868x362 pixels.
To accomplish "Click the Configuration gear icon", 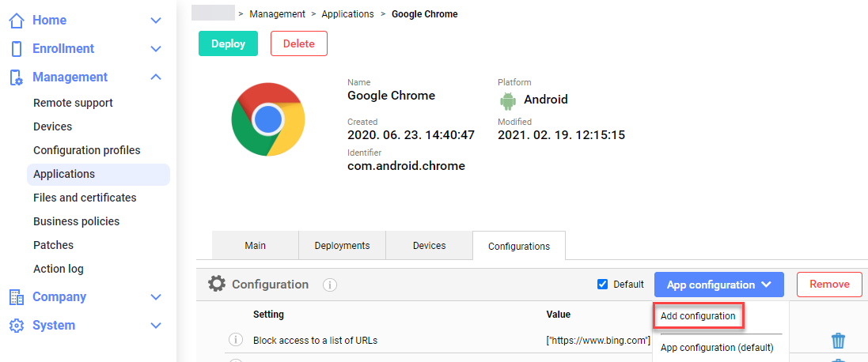I will tap(217, 284).
